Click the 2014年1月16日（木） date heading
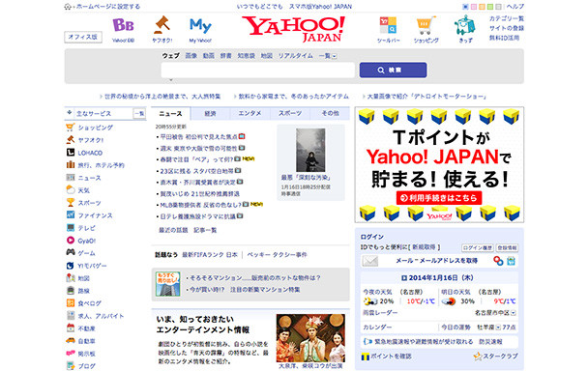 tap(441, 278)
